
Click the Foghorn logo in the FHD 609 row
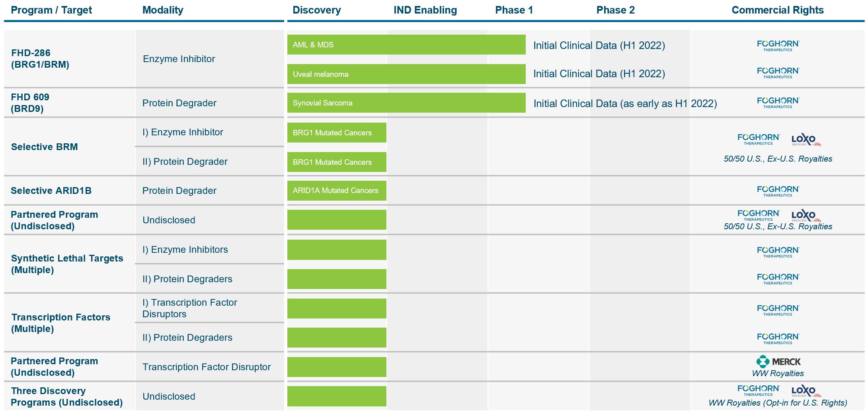778,102
